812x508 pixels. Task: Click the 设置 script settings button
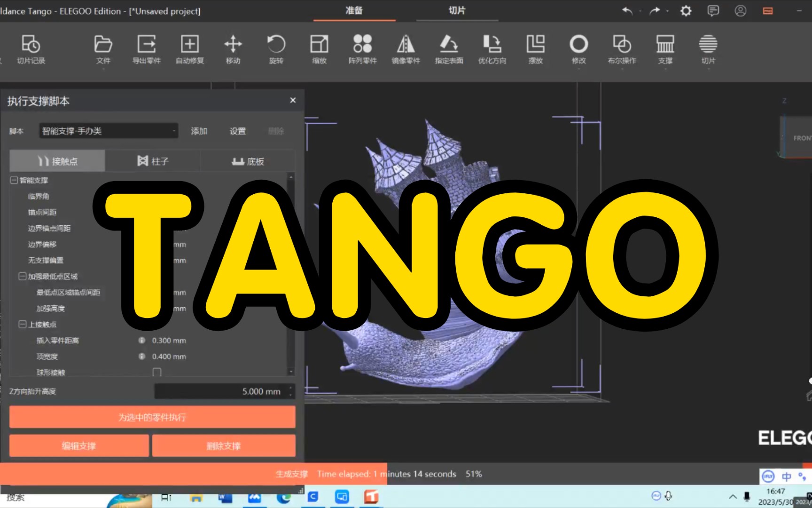coord(238,131)
